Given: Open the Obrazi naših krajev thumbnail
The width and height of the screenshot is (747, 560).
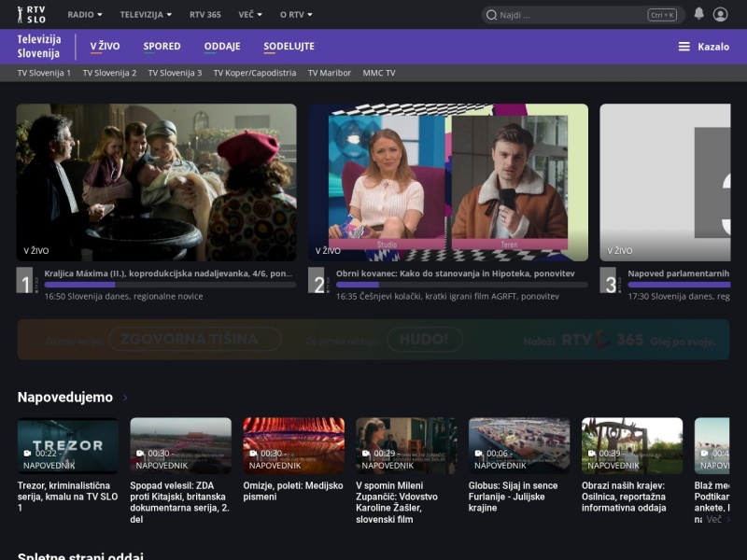Looking at the screenshot, I should [x=632, y=446].
